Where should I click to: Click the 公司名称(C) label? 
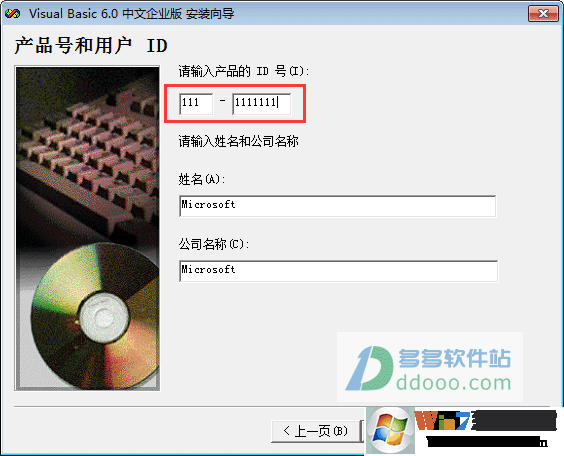214,244
